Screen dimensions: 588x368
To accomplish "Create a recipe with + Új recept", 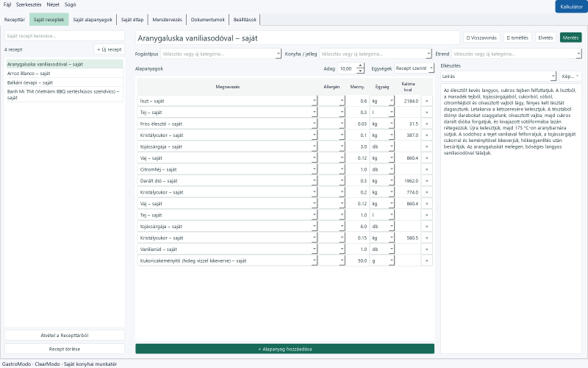I will point(109,49).
